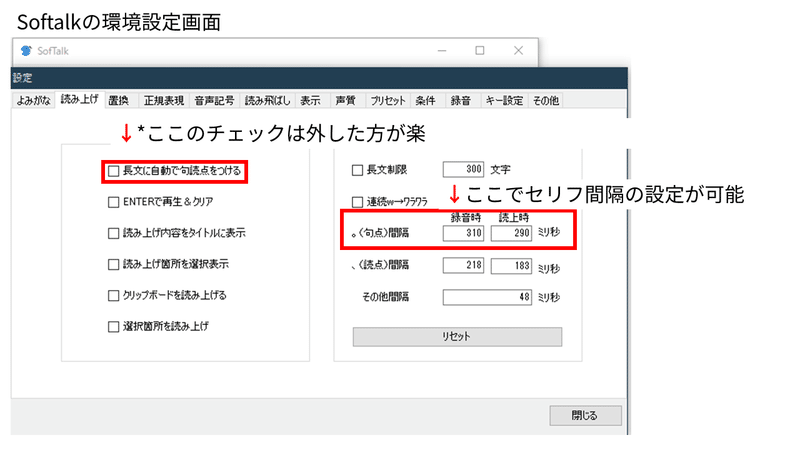The image size is (800, 450).
Task: Click the 文字 unit label
Action: (500, 169)
